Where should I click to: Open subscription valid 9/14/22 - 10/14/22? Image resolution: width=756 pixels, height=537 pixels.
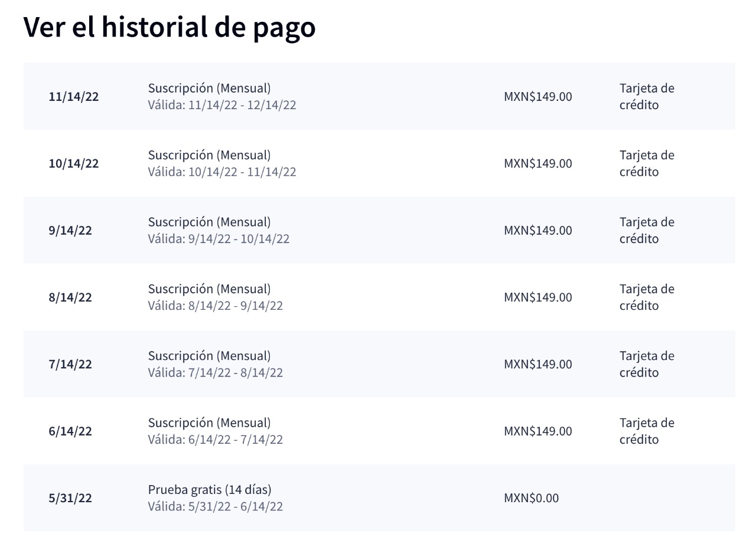(x=219, y=230)
